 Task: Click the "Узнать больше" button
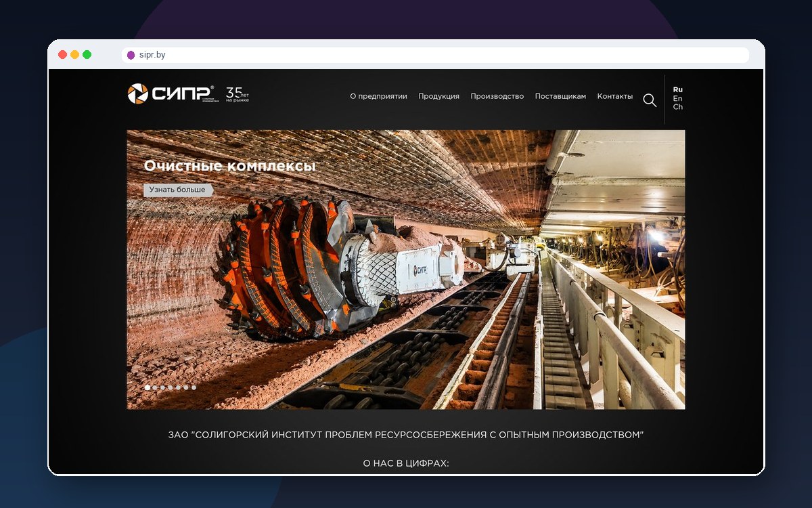point(178,190)
